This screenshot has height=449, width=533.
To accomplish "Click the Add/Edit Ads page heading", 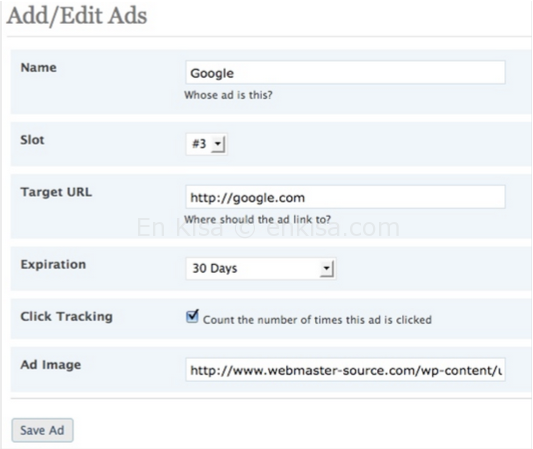I will 77,16.
